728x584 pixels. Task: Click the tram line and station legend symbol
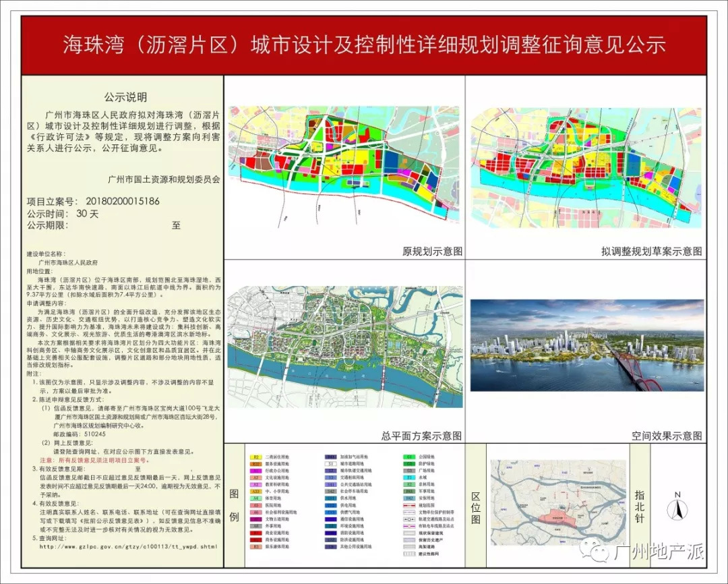point(409,525)
